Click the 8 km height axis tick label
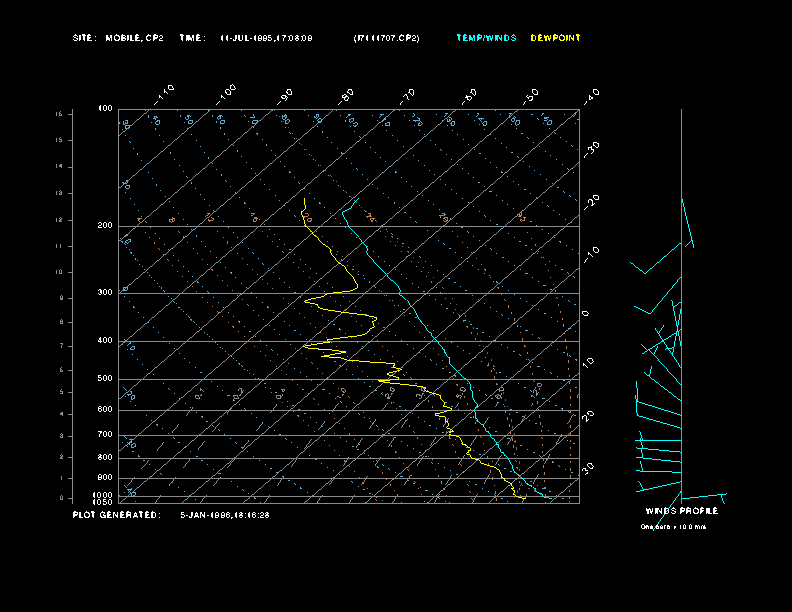Viewport: 792px width, 612px height. 62,322
